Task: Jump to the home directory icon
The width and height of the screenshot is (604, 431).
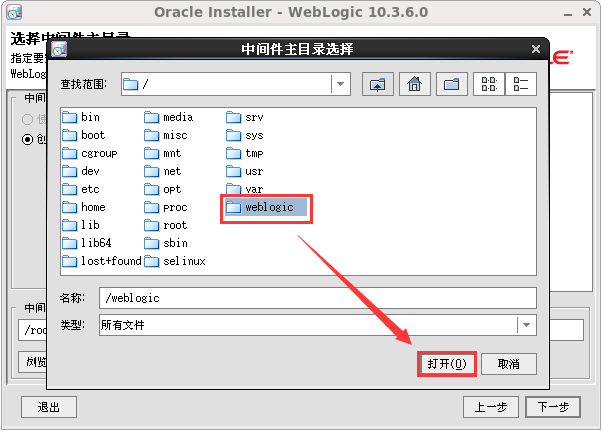Action: point(415,84)
